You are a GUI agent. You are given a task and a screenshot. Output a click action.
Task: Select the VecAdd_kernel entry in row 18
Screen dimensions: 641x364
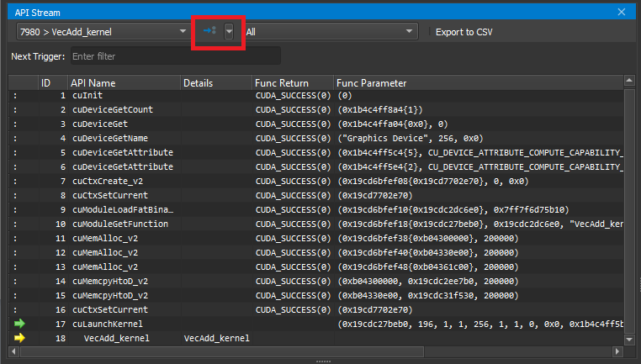(x=117, y=338)
